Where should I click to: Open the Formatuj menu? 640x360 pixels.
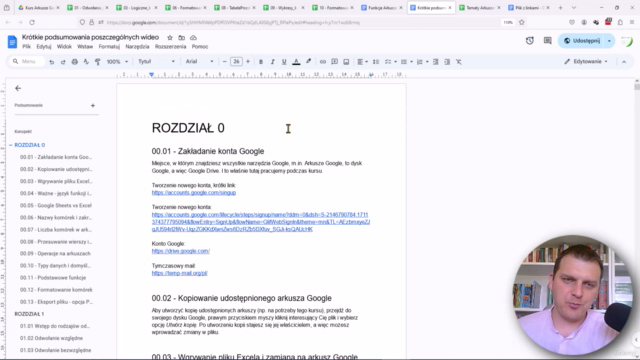coord(109,47)
